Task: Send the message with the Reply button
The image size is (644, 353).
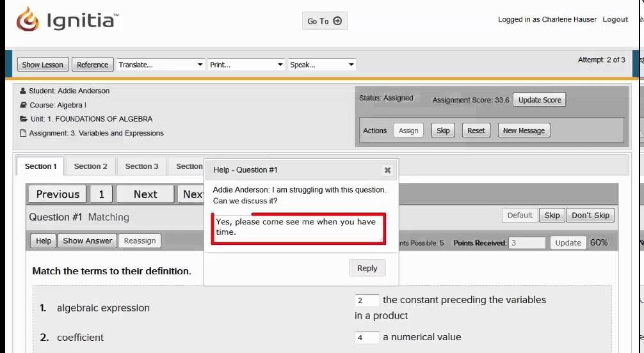Action: (x=367, y=268)
